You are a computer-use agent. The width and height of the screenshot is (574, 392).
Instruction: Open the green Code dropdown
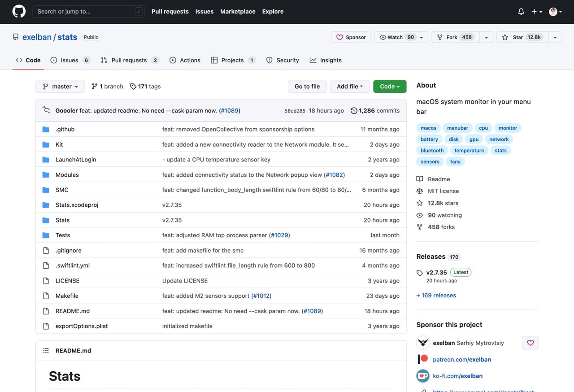(390, 87)
